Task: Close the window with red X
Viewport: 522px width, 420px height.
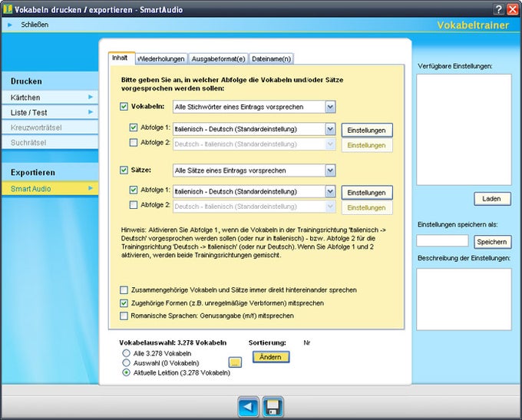Action: [513, 9]
